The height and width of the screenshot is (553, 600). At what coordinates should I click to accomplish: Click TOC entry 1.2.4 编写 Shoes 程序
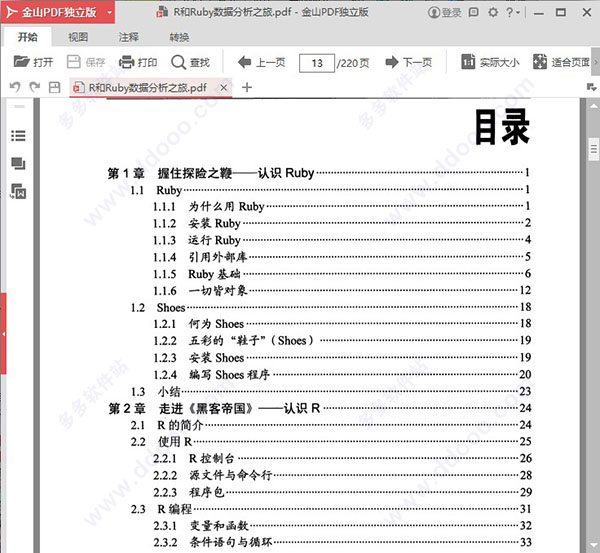[x=341, y=374]
